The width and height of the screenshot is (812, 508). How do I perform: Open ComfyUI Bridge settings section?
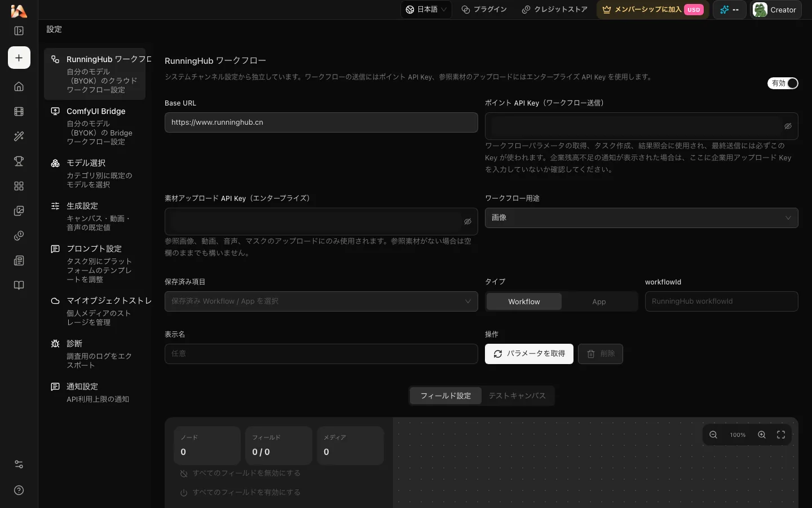95,126
